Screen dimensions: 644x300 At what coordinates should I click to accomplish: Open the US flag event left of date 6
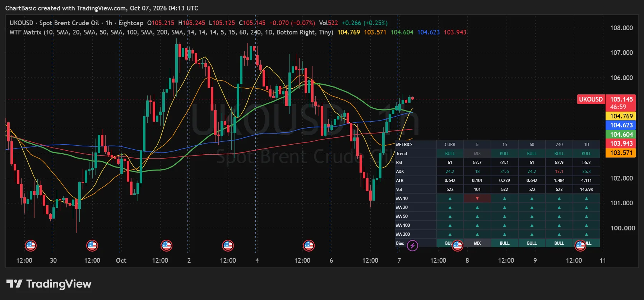coord(309,246)
